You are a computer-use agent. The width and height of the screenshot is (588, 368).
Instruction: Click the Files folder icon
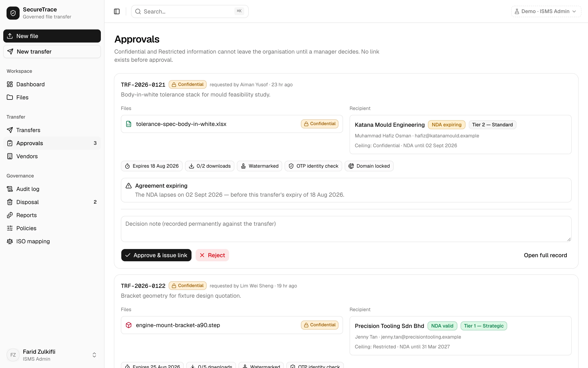(x=10, y=97)
